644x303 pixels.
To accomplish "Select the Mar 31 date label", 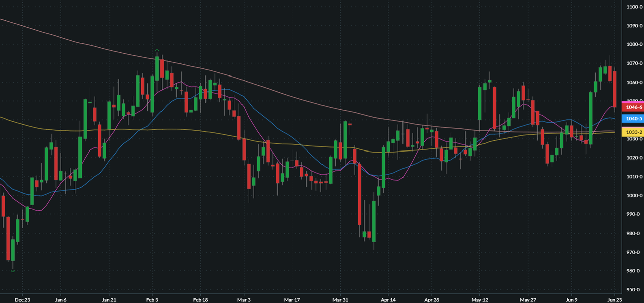I will coord(340,299).
